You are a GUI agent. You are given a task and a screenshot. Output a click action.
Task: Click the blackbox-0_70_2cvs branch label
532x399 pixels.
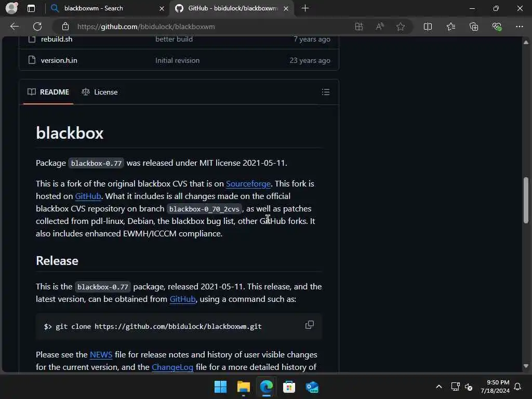pos(204,209)
